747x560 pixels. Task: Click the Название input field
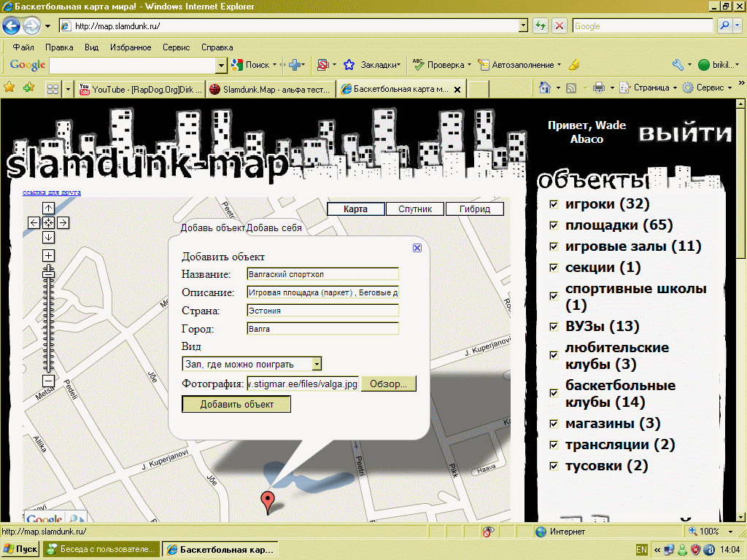323,274
